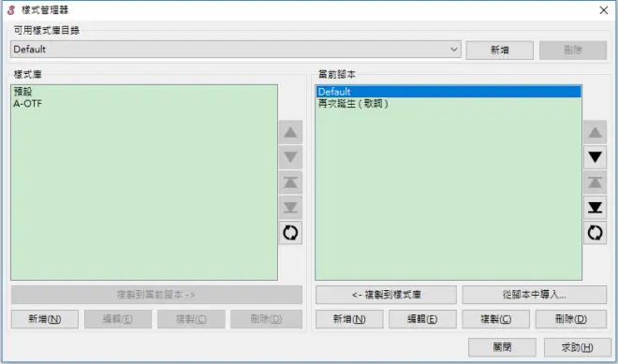Move style up in 當前腳本 list
The image size is (618, 364).
pos(595,132)
